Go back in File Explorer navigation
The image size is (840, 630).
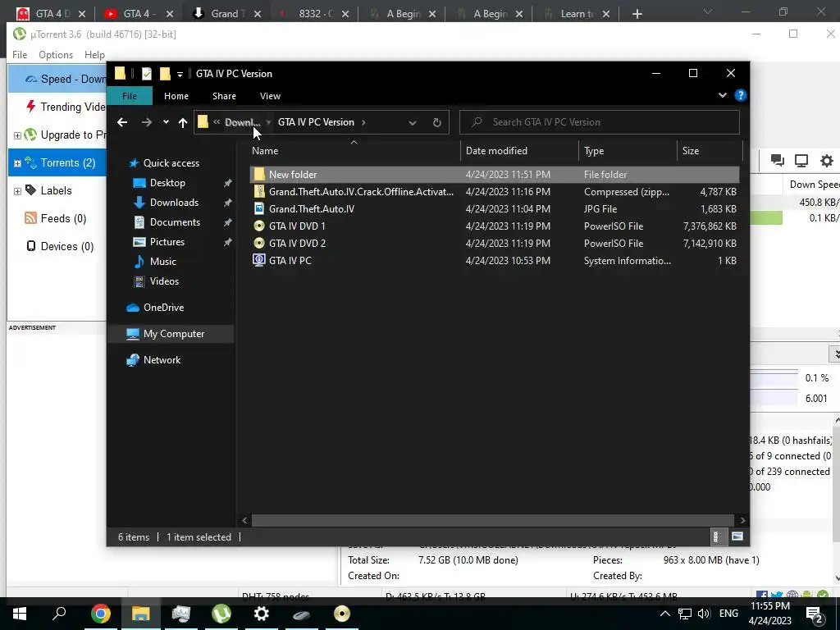(122, 122)
